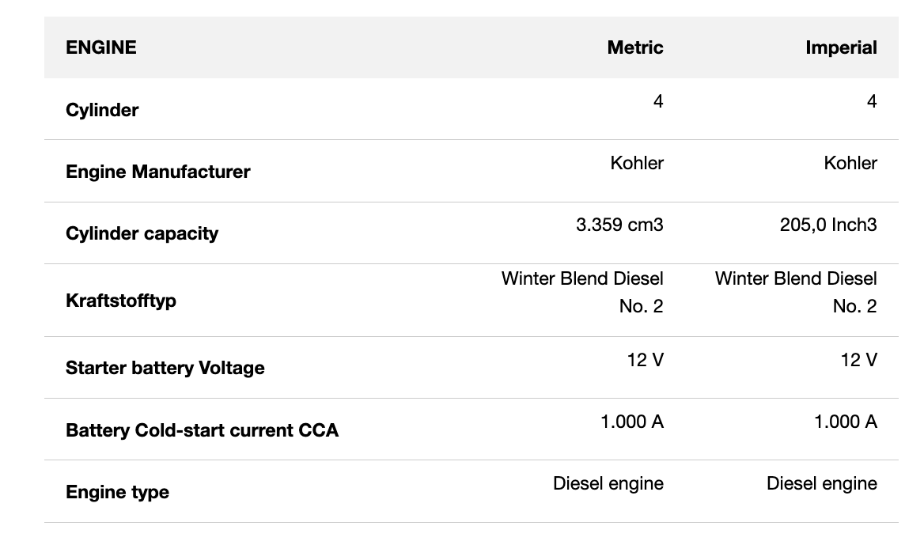Viewport: 924px width, 560px height.
Task: Click Battery Cold-start current CCA label
Action: [202, 430]
